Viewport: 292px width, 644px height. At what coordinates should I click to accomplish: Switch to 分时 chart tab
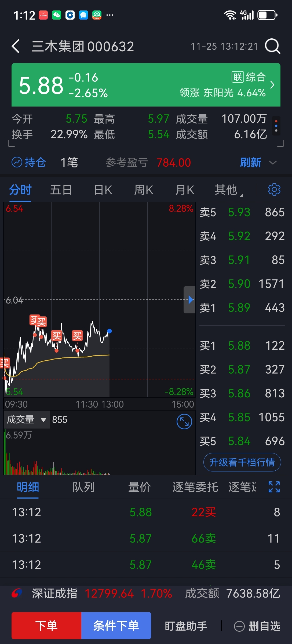pyautogui.click(x=20, y=190)
